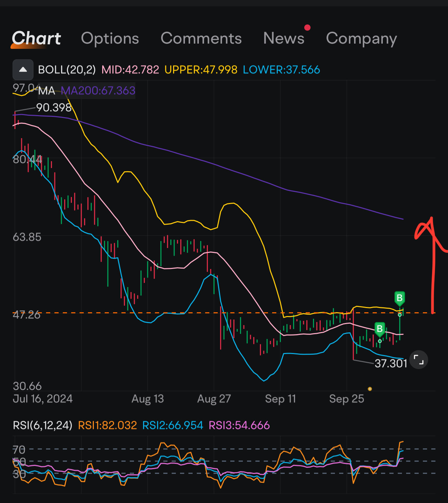Tap the upper green B buy marker

coord(400,298)
